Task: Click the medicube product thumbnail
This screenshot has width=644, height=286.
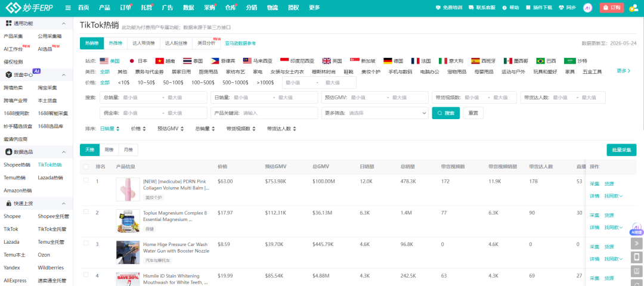Action: 128,189
